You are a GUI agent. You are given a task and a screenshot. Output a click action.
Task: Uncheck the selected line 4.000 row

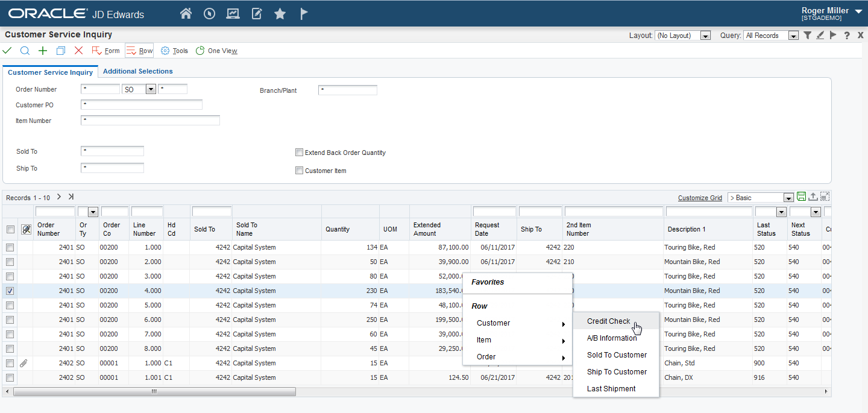point(10,291)
